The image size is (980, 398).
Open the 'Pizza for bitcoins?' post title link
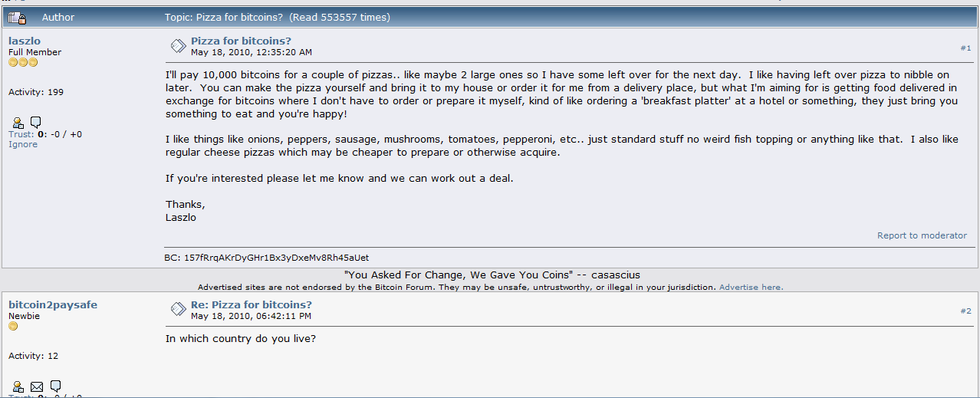(241, 41)
